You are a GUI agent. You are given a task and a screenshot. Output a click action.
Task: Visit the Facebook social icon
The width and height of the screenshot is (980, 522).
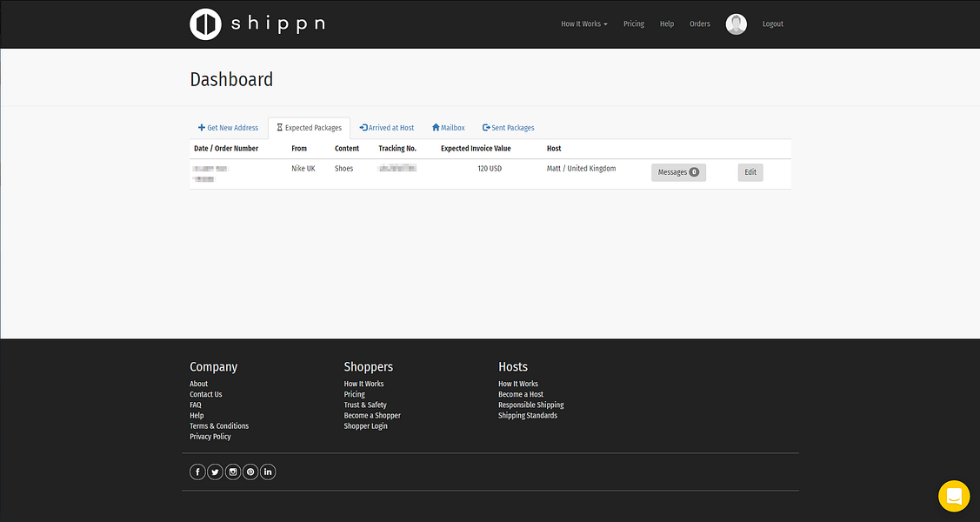coord(197,472)
